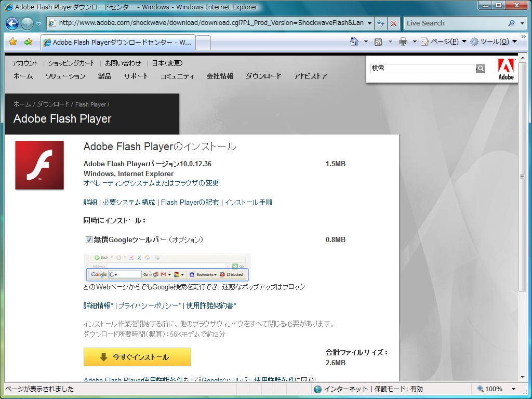This screenshot has width=532, height=399.
Task: Click the address bar URL field
Action: (210, 23)
